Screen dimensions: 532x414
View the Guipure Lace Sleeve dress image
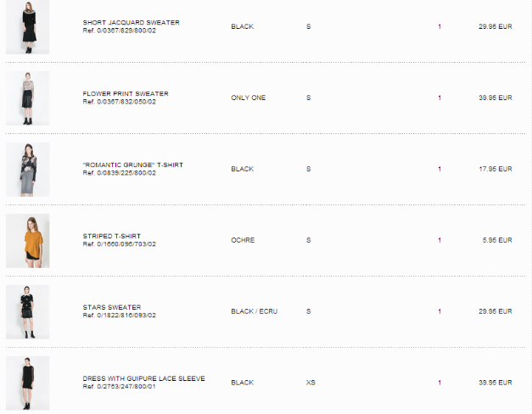(27, 383)
